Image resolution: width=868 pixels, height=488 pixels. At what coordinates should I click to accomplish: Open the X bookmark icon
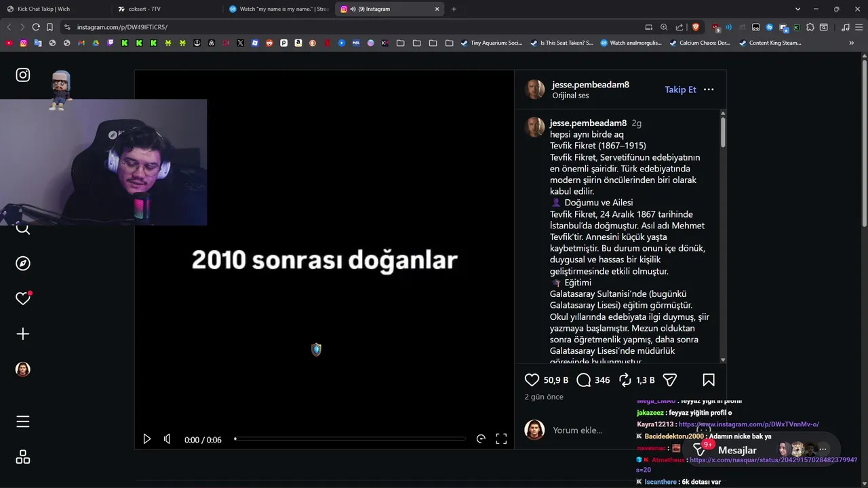240,43
